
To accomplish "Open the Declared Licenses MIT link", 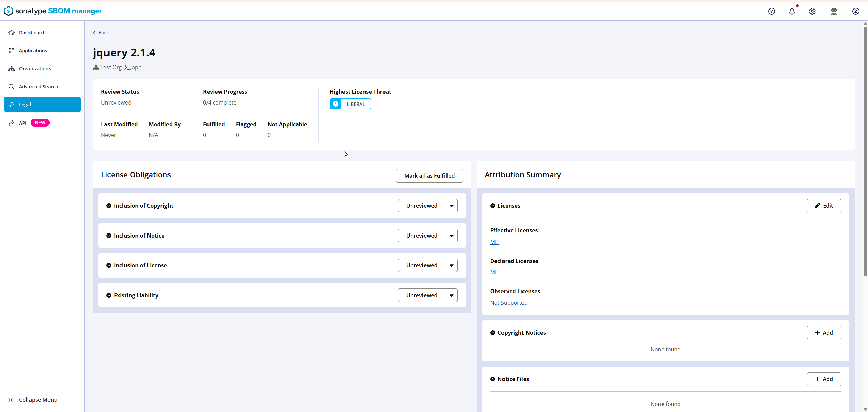I will pos(495,272).
